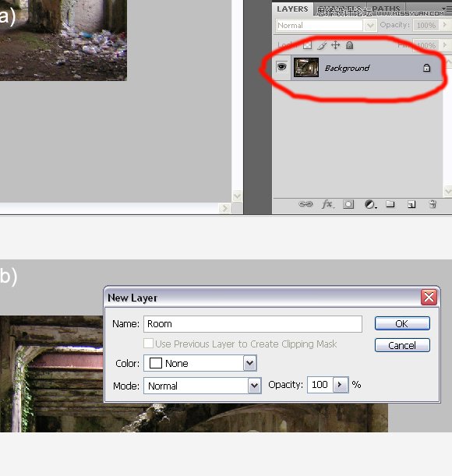Click the Opacity value field showing 100

320,385
